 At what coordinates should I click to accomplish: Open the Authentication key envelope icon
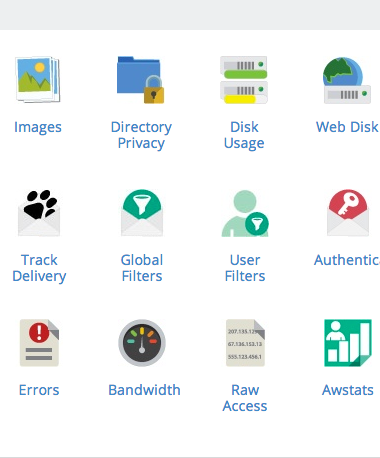click(x=348, y=213)
